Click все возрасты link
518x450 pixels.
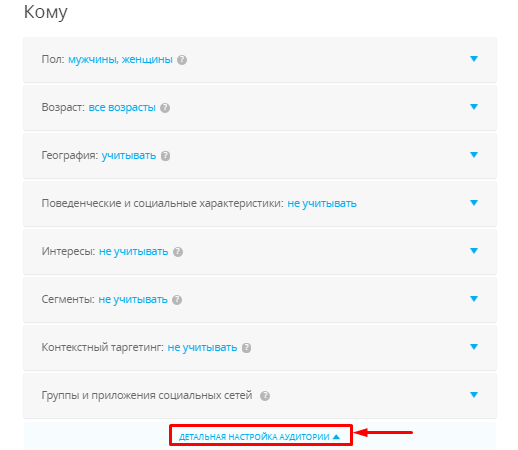pos(122,108)
